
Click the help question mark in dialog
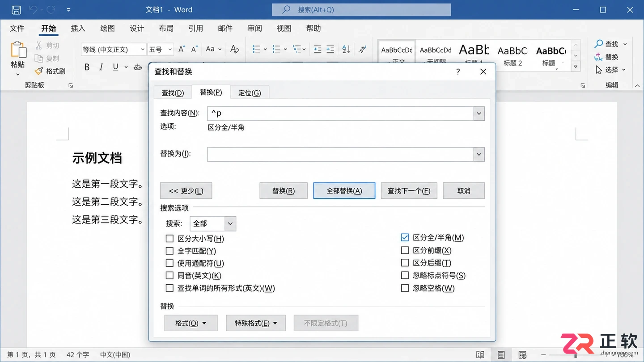[458, 72]
